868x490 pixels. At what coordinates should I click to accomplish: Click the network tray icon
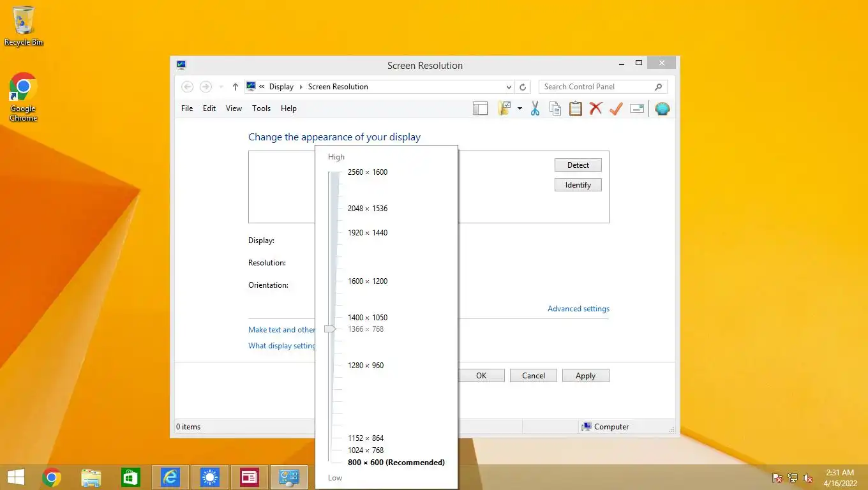point(793,478)
